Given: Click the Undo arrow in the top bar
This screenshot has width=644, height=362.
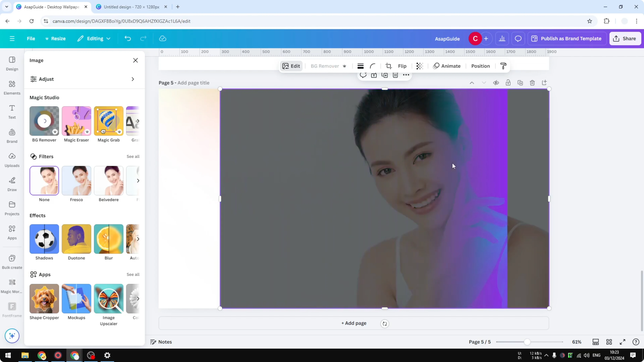Looking at the screenshot, I should pyautogui.click(x=128, y=38).
